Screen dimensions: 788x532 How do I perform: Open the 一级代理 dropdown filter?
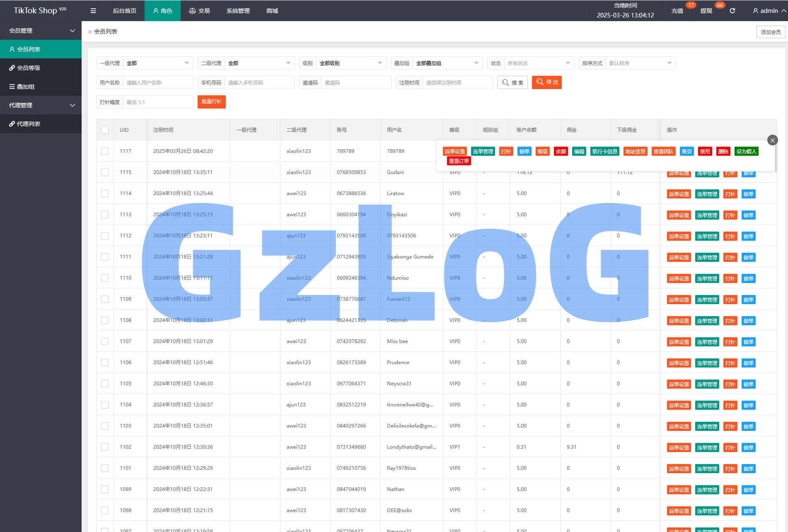click(x=157, y=63)
